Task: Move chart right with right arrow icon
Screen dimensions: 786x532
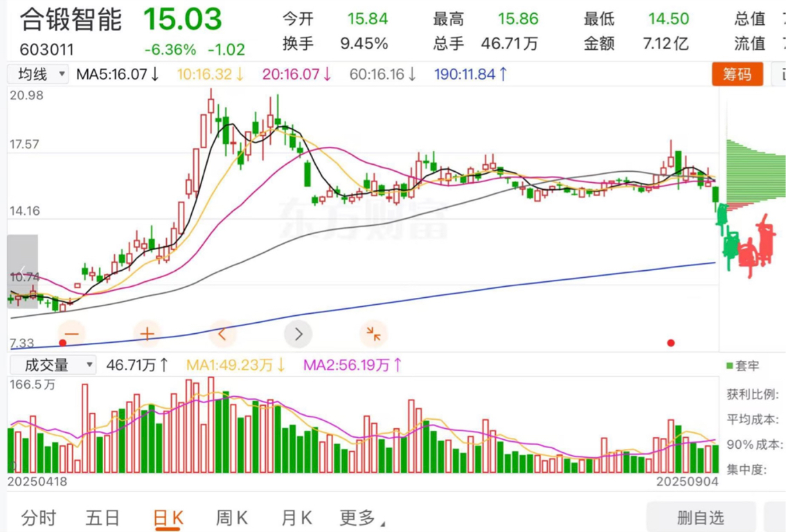Action: [298, 334]
